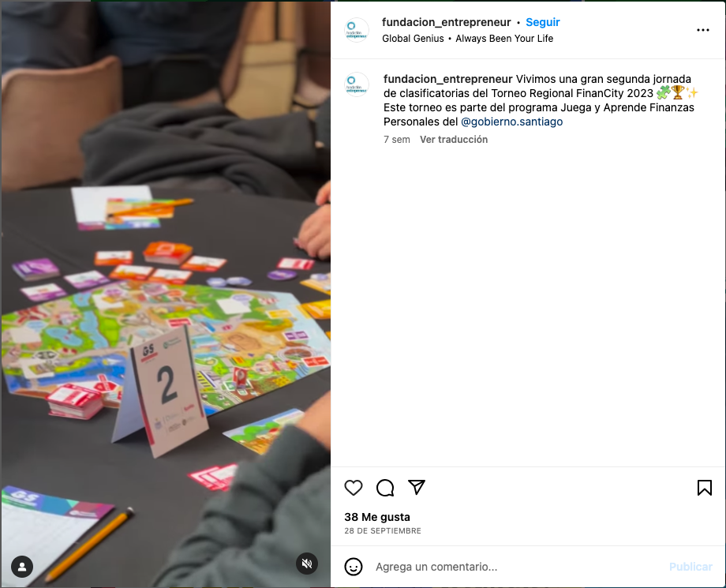
Task: Click Ver traducción to translate the caption
Action: pyautogui.click(x=454, y=140)
